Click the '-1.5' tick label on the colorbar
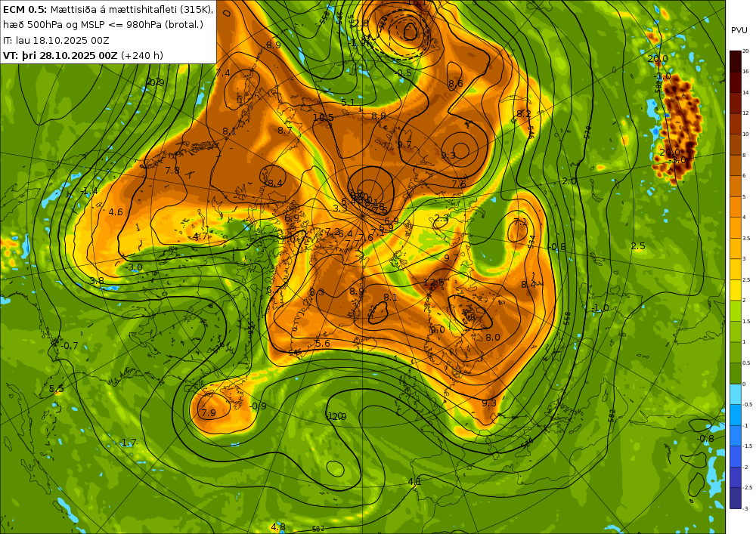The width and height of the screenshot is (756, 534). pyautogui.click(x=748, y=446)
